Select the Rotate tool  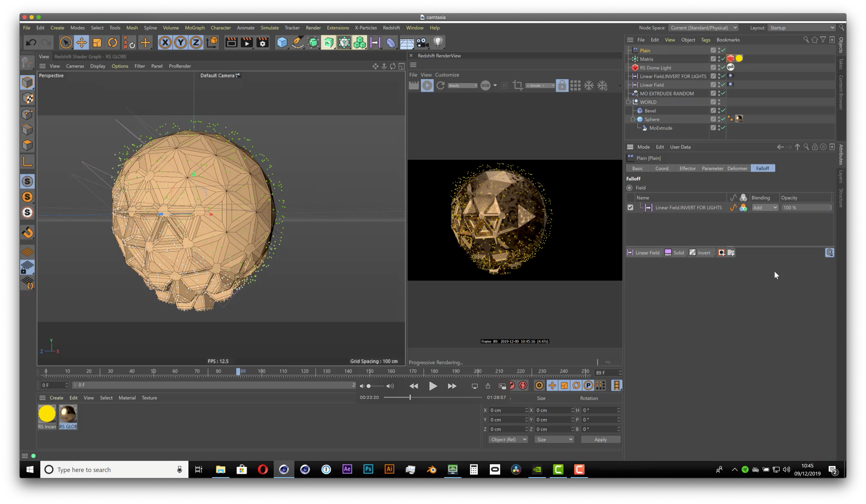click(112, 43)
